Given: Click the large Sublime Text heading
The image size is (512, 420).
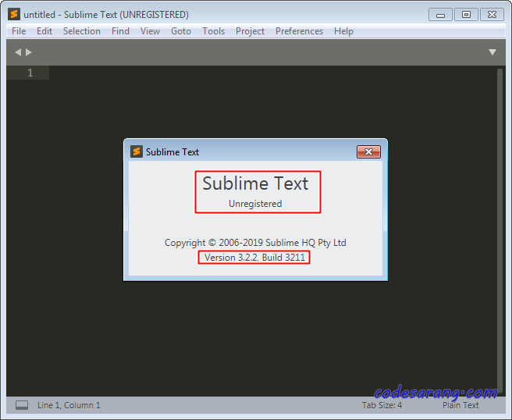Looking at the screenshot, I should pyautogui.click(x=255, y=183).
